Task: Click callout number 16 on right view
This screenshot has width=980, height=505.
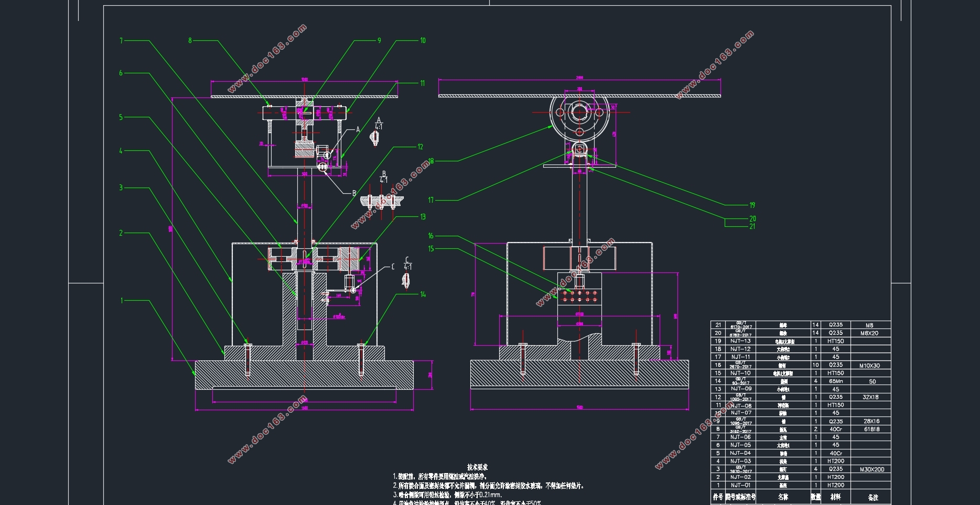Action: tap(431, 236)
